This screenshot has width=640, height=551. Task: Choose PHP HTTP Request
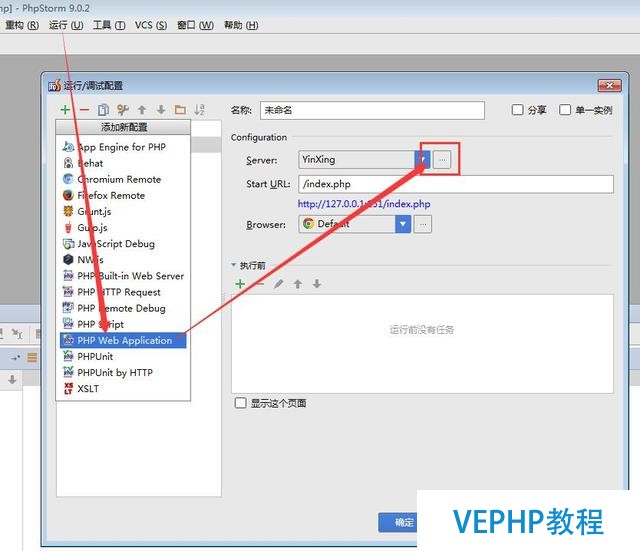point(123,292)
